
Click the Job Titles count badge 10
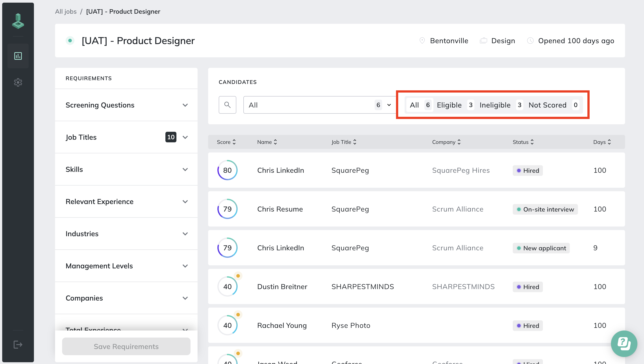(x=171, y=137)
